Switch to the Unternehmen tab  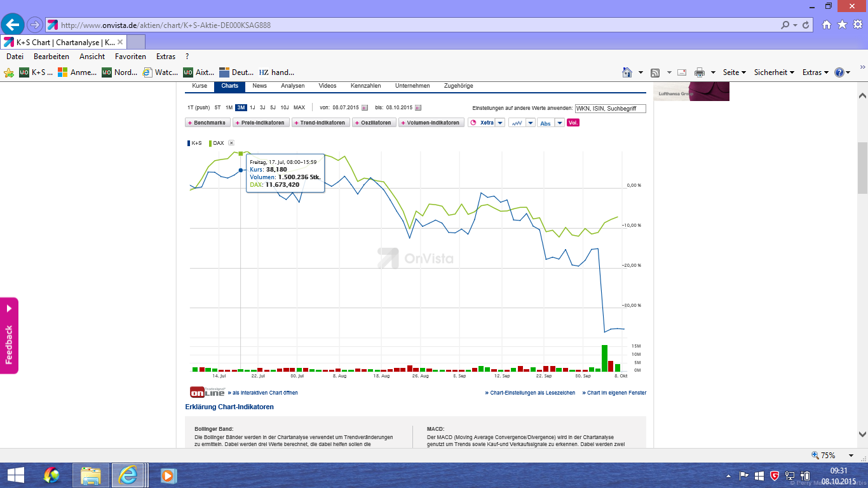coord(412,86)
